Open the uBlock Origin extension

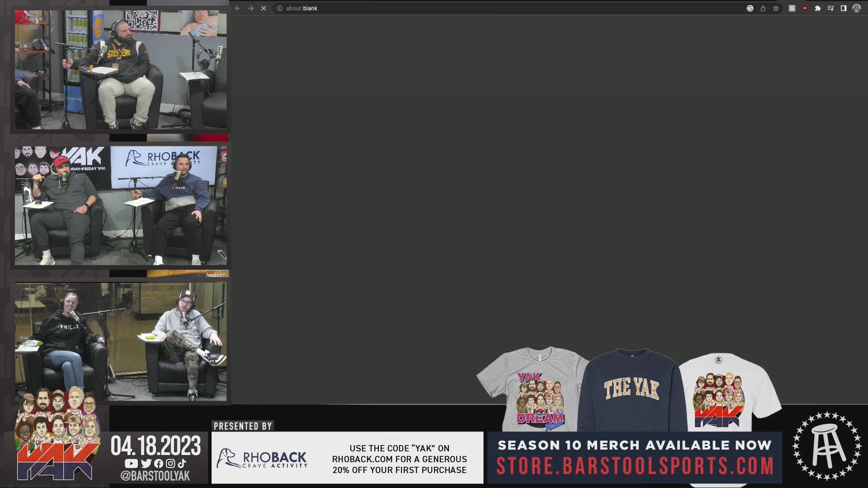tap(805, 8)
